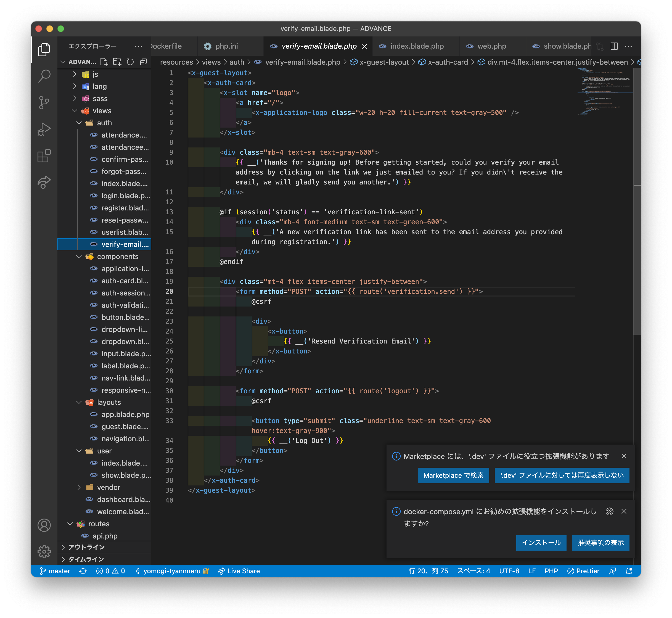Open notifications bell in status bar
The image size is (672, 618).
(629, 571)
